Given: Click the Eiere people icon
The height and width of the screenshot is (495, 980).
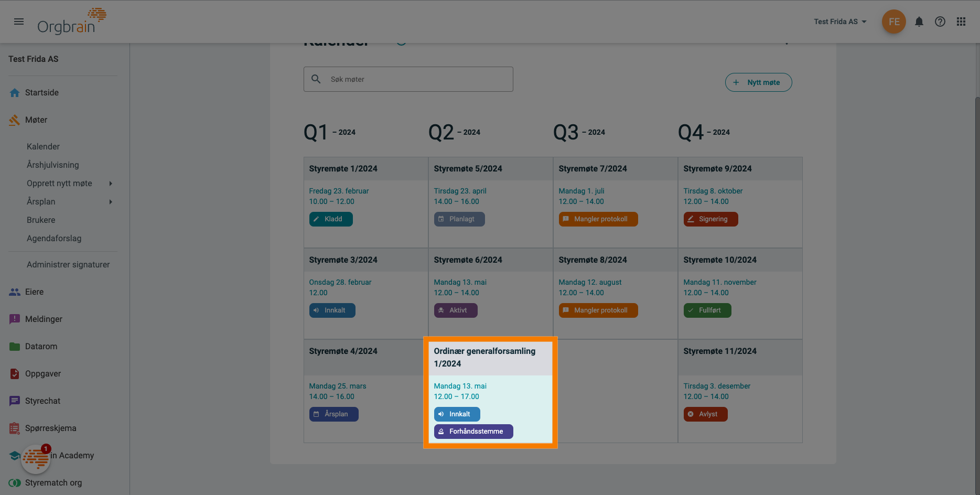Looking at the screenshot, I should point(15,292).
